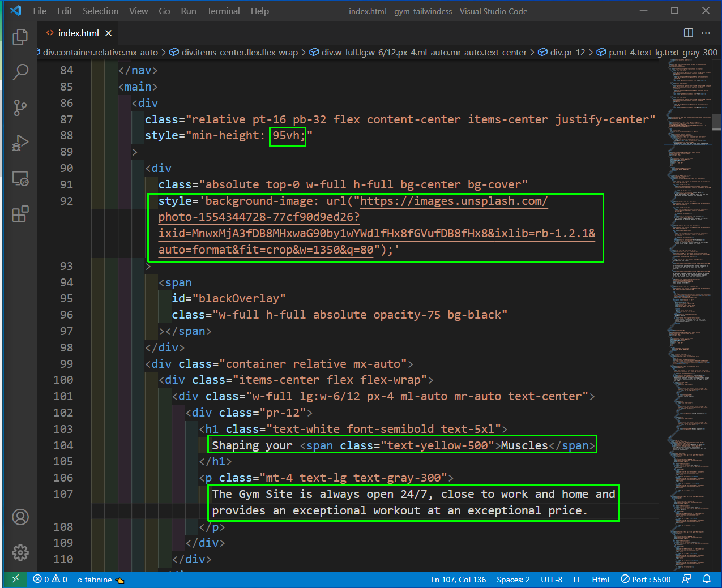The width and height of the screenshot is (722, 588).
Task: Open the Search view icon
Action: click(20, 72)
